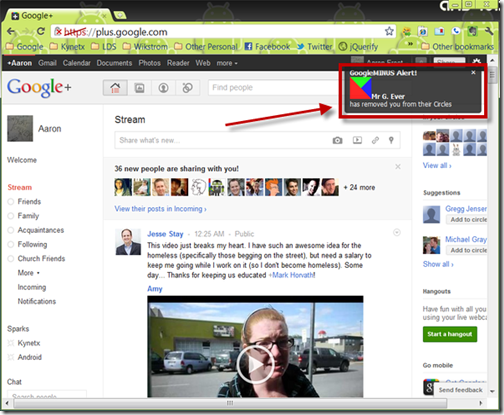Add Michael Gray to circles
504x415 pixels.
point(468,250)
